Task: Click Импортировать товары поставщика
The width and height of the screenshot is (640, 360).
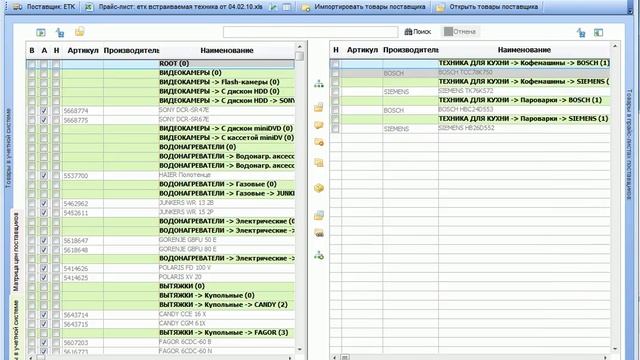Action: [x=364, y=7]
